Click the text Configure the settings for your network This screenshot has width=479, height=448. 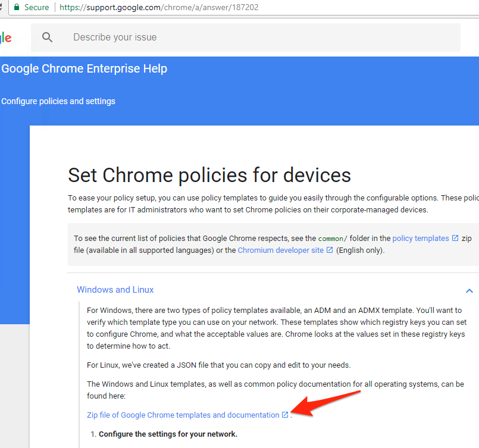[x=168, y=434]
